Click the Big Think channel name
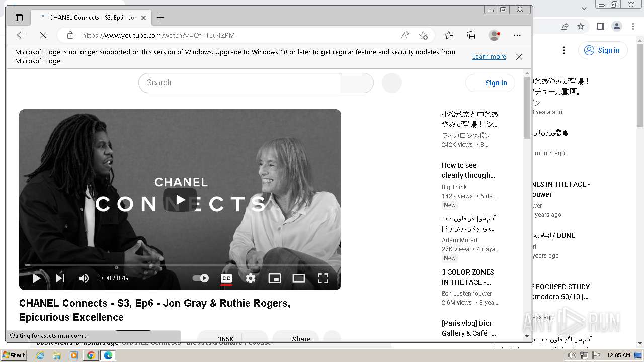Viewport: 644px width, 362px height. pyautogui.click(x=454, y=187)
